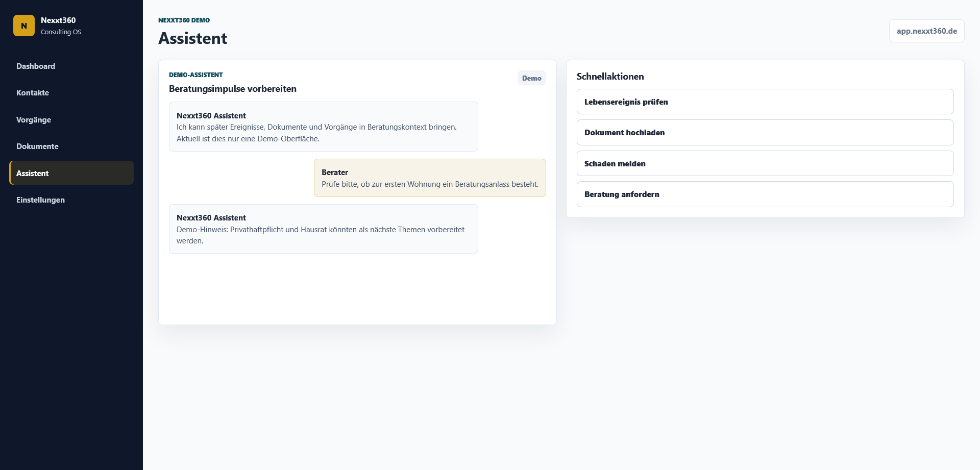Open the Dashboard page
The width and height of the screenshot is (980, 470).
coord(71,66)
